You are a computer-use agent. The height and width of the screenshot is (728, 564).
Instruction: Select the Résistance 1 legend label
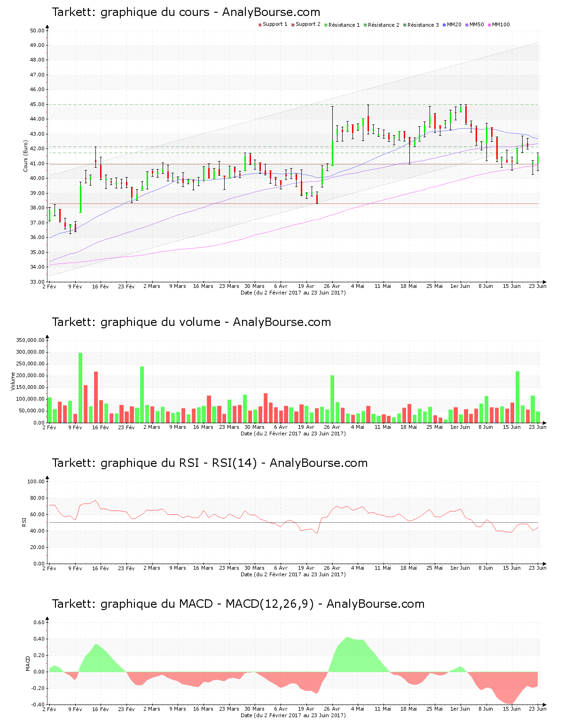(x=344, y=25)
